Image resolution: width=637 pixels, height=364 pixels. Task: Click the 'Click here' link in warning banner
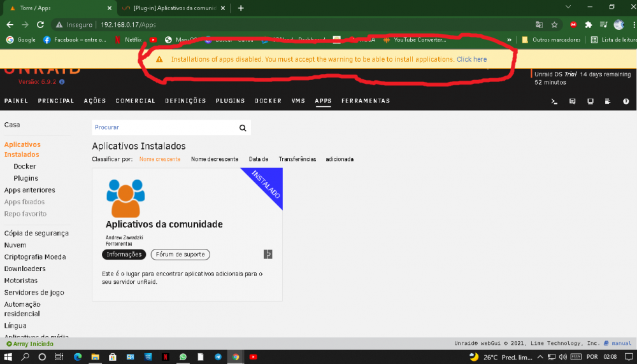click(x=471, y=59)
